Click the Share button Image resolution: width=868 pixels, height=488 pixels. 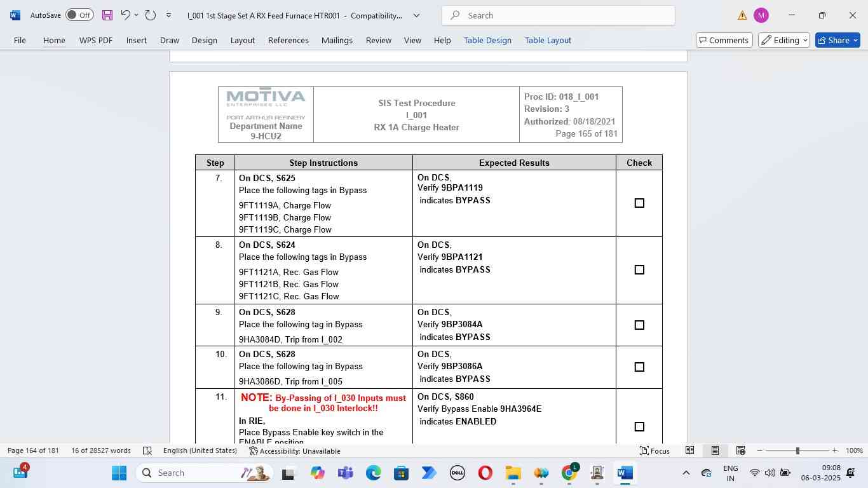(x=837, y=40)
